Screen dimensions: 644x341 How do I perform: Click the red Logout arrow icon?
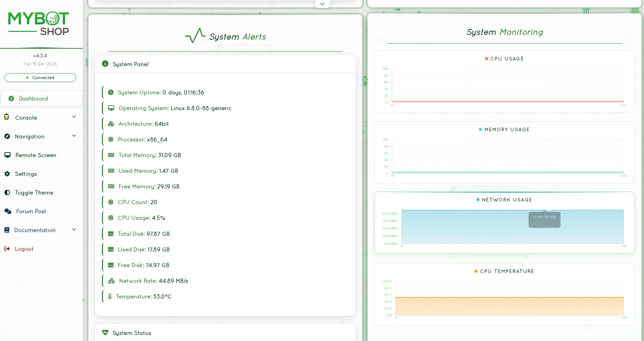[x=7, y=249]
